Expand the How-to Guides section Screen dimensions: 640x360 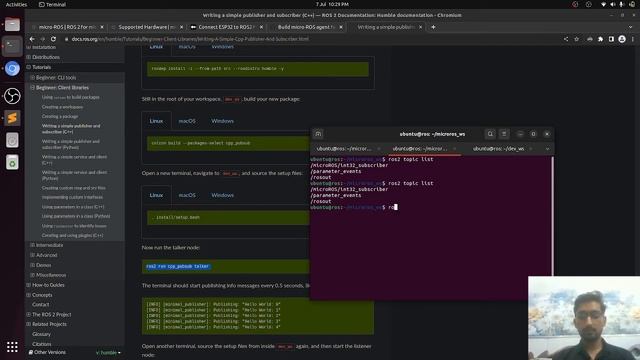pyautogui.click(x=29, y=285)
